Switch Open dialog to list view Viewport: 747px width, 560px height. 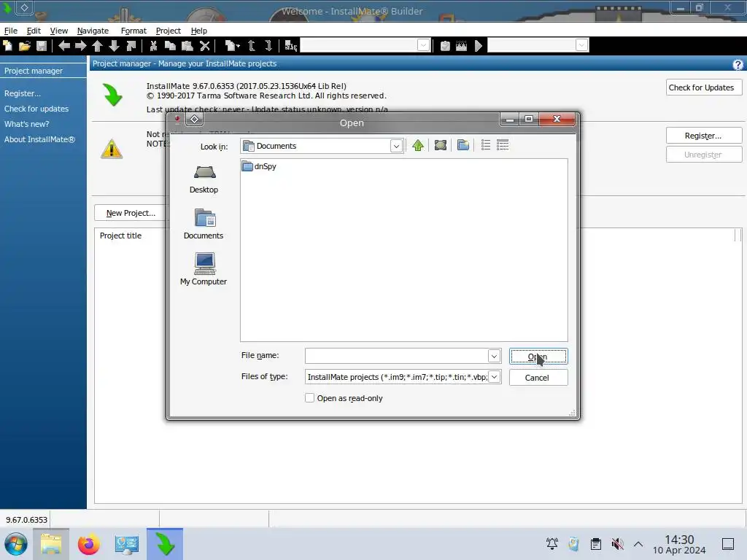(485, 145)
